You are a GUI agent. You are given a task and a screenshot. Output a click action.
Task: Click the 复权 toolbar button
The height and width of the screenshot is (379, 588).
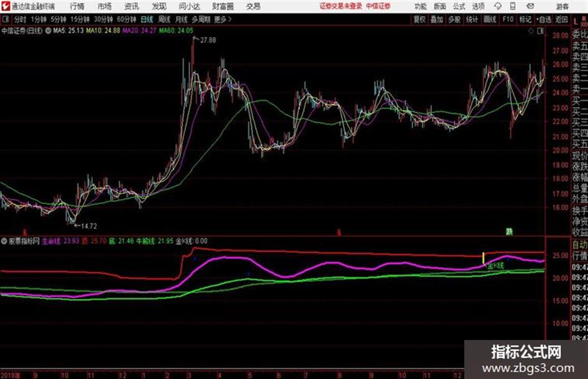419,19
